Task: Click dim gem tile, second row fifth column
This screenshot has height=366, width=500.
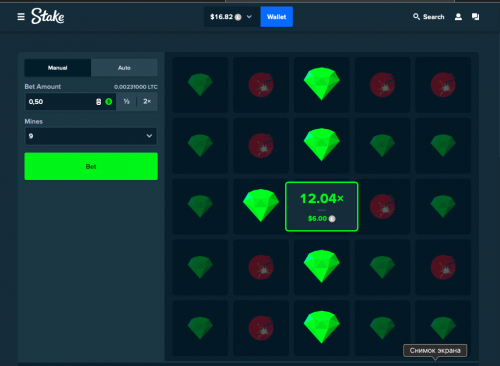Action: [x=443, y=146]
